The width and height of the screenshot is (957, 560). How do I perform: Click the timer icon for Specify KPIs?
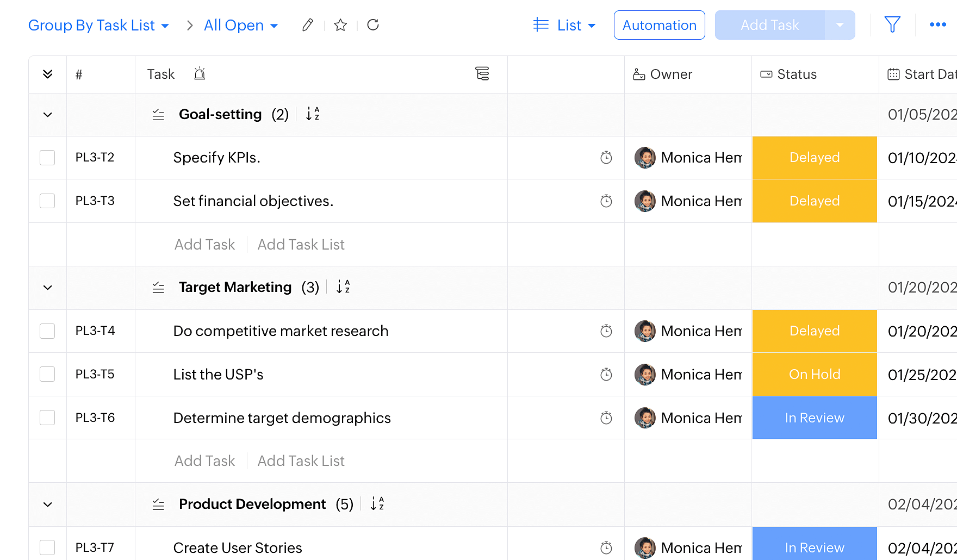pos(606,158)
